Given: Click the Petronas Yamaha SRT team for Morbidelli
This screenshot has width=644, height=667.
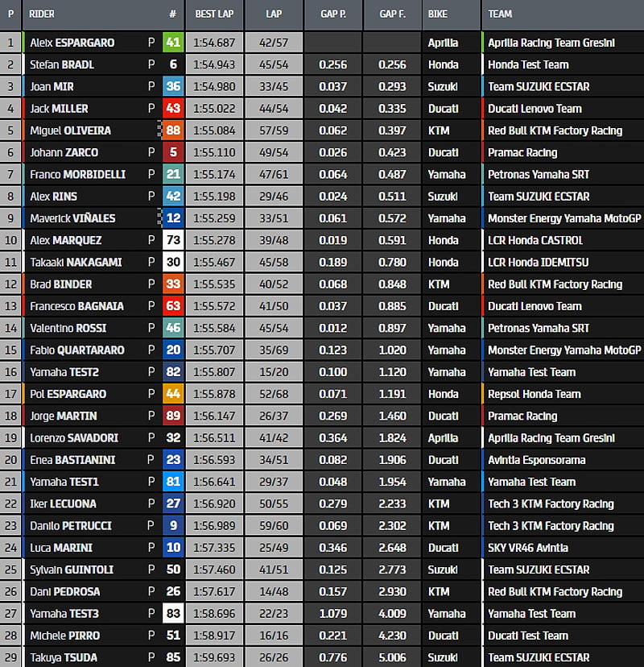Looking at the screenshot, I should 538,175.
